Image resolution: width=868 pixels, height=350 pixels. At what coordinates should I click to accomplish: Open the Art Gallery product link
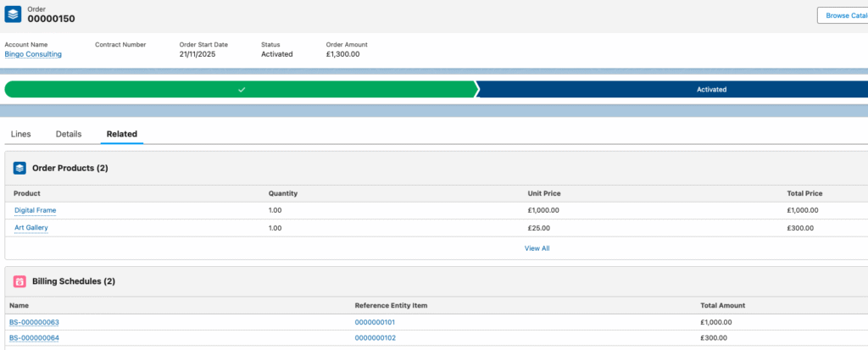coord(31,228)
